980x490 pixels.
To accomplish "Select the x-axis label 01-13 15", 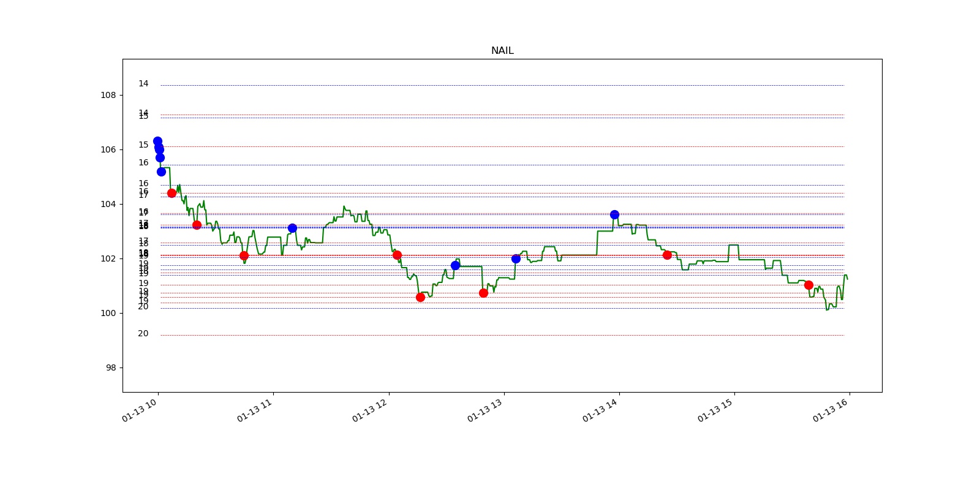I will point(715,410).
